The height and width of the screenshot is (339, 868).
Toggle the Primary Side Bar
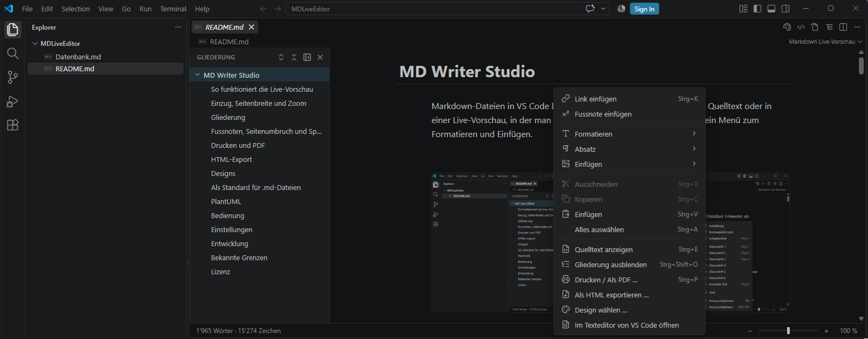coord(757,9)
